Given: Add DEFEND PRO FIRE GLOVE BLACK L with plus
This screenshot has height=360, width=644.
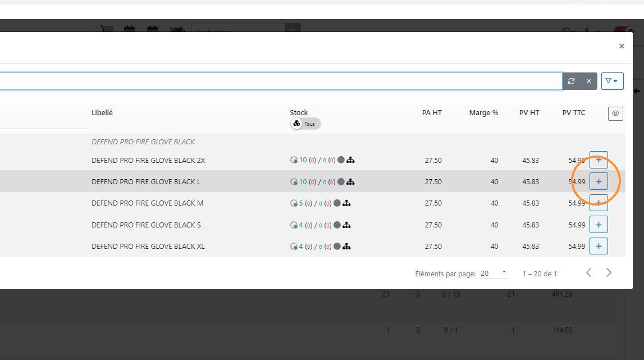Looking at the screenshot, I should point(599,181).
